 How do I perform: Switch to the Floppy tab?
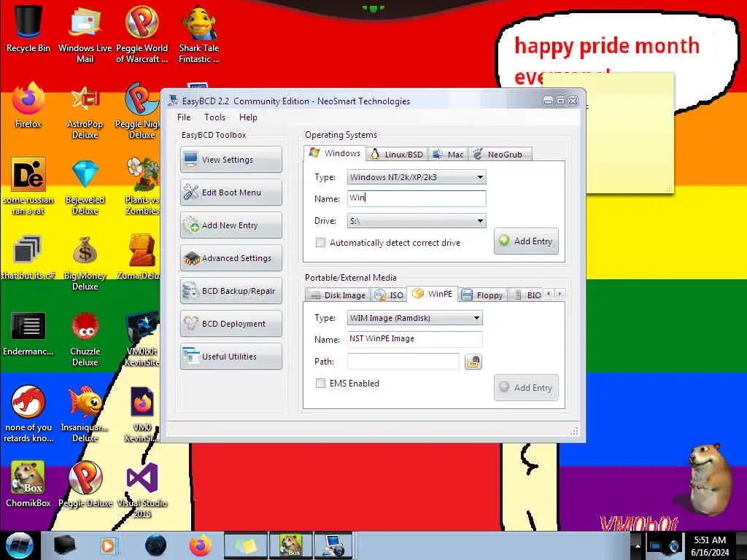pyautogui.click(x=483, y=295)
